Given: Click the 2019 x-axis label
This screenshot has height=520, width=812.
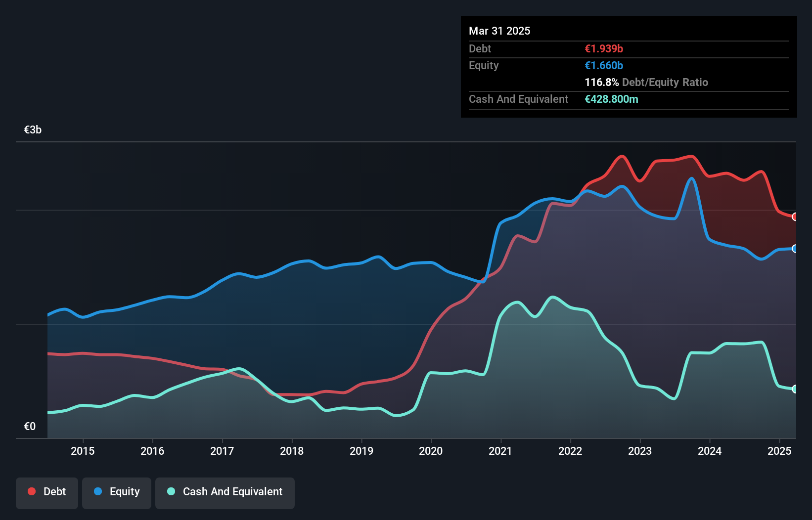Looking at the screenshot, I should click(361, 451).
